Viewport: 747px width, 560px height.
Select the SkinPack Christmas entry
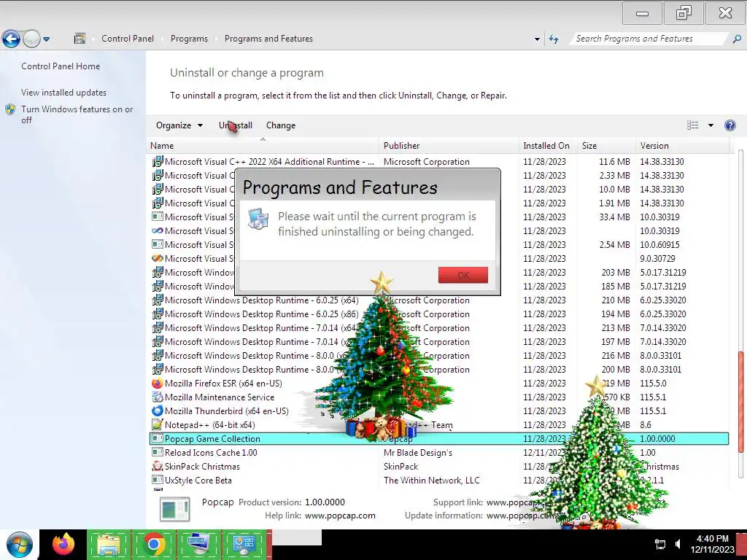coord(439,467)
